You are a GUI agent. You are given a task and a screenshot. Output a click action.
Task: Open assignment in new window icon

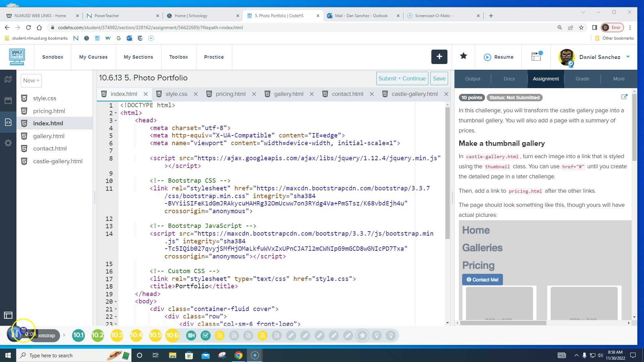[x=624, y=97]
